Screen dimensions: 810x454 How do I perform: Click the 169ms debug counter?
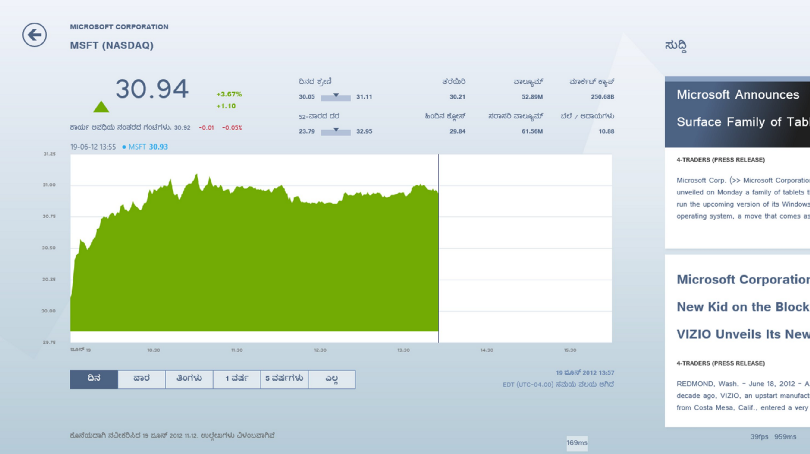coord(577,443)
